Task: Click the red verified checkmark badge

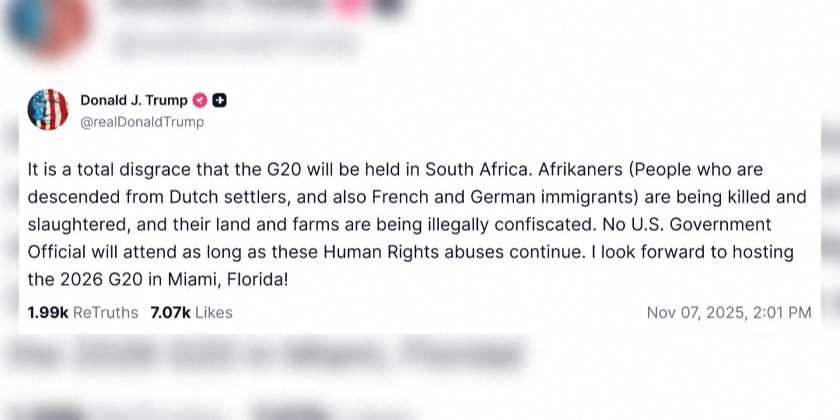Action: point(200,100)
